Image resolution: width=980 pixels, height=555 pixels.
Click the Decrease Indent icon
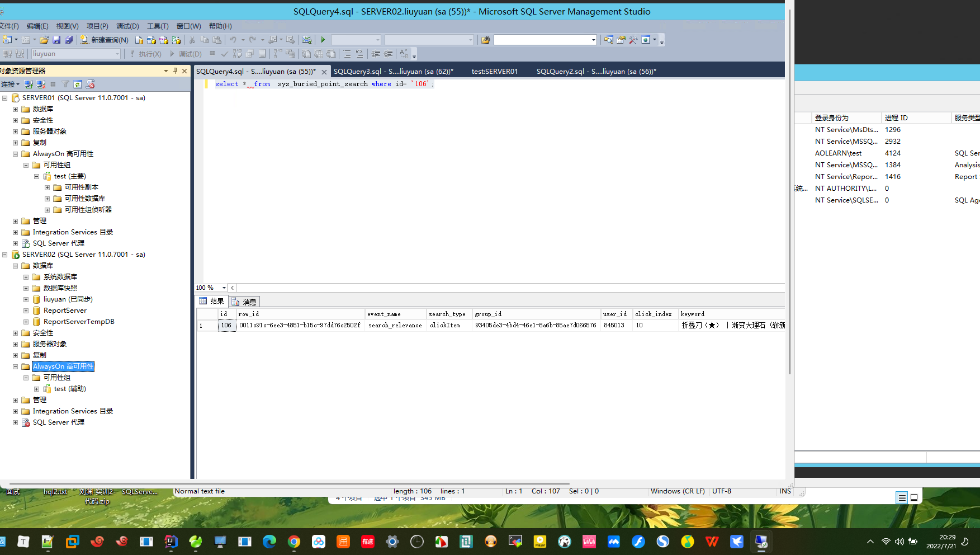click(376, 54)
